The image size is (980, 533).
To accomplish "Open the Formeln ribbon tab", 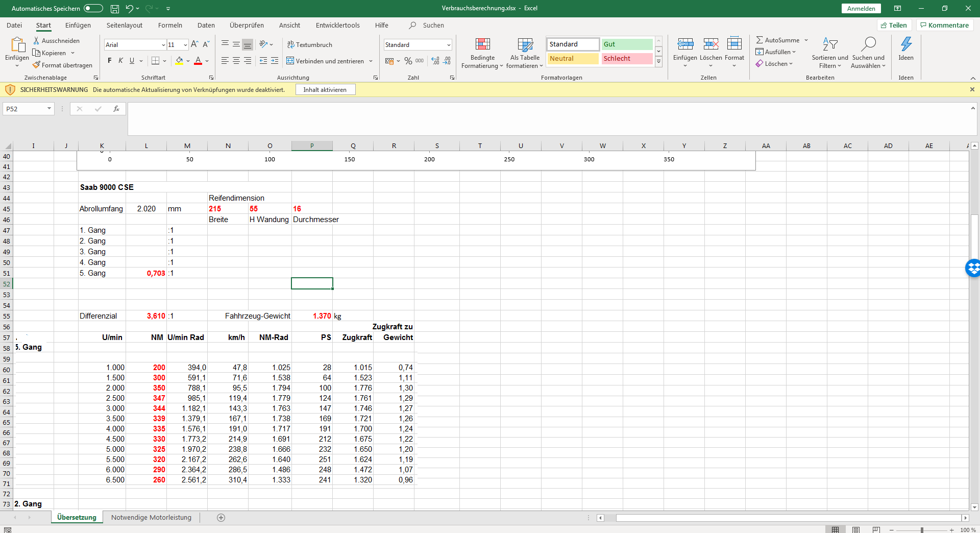I will click(x=170, y=25).
